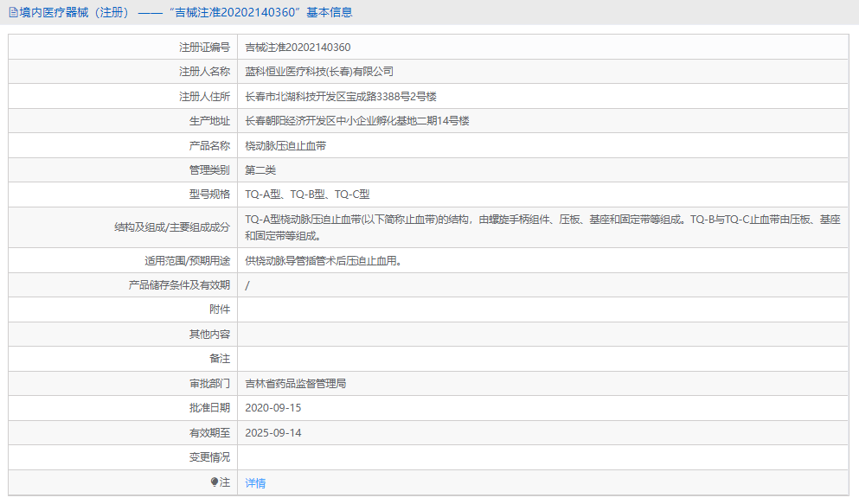Viewport: 859px width, 504px height.
Task: Click the lightbulb icon before 注
Action: [x=215, y=482]
